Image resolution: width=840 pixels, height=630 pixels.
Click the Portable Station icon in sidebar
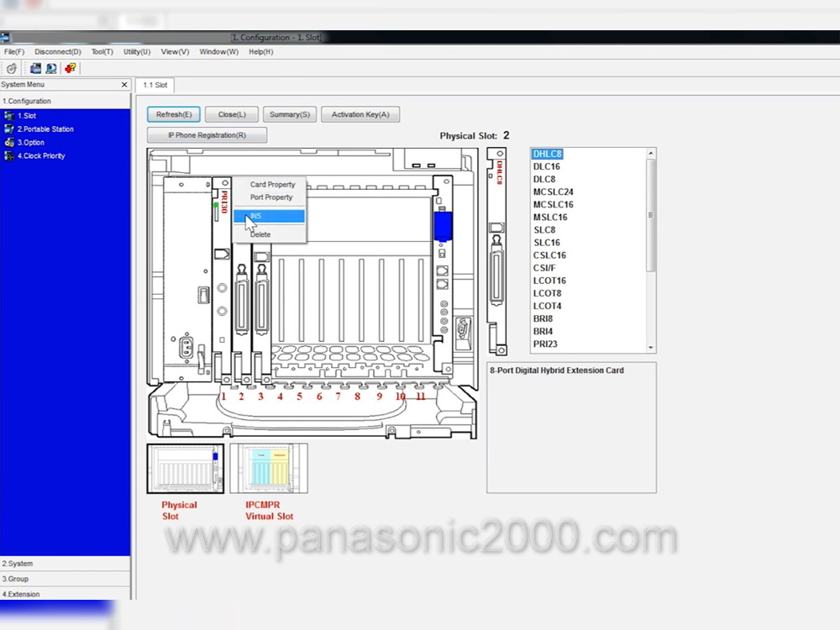[x=9, y=129]
